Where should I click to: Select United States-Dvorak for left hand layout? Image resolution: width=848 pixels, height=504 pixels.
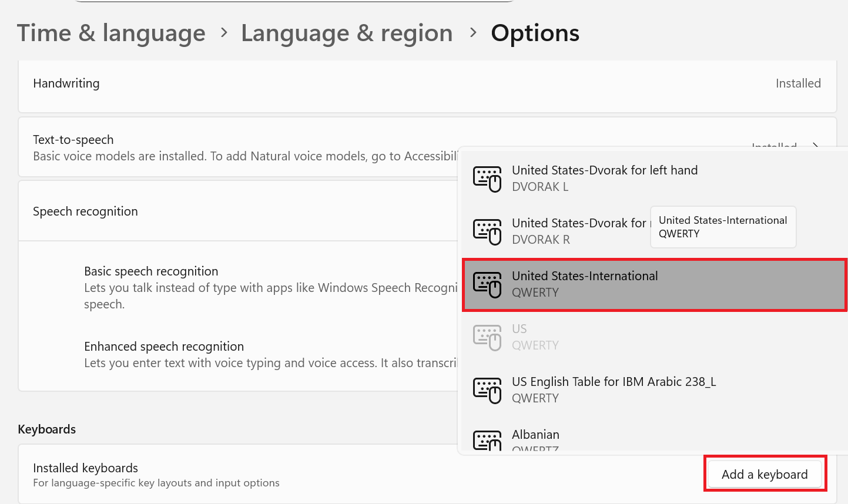[604, 170]
